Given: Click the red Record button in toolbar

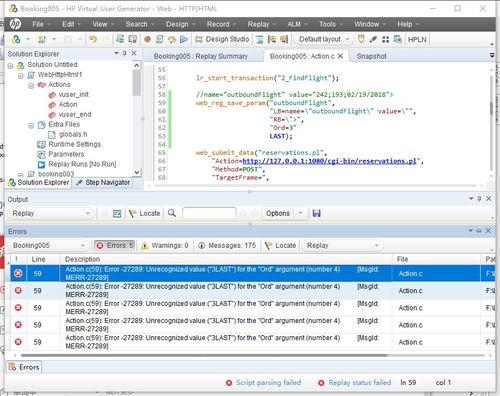Looking at the screenshot, I should (x=147, y=39).
